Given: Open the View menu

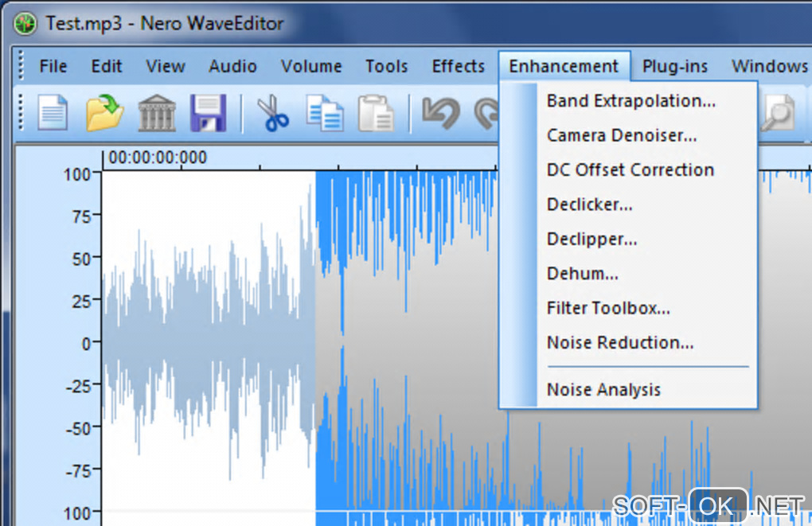Looking at the screenshot, I should (166, 66).
